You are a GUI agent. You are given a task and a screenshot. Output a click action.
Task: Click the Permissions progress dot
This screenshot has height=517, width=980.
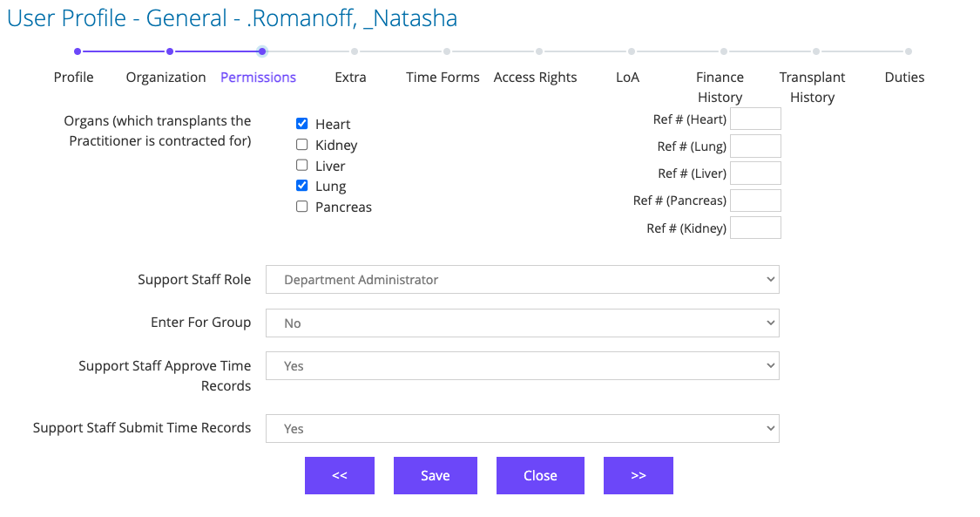point(262,51)
